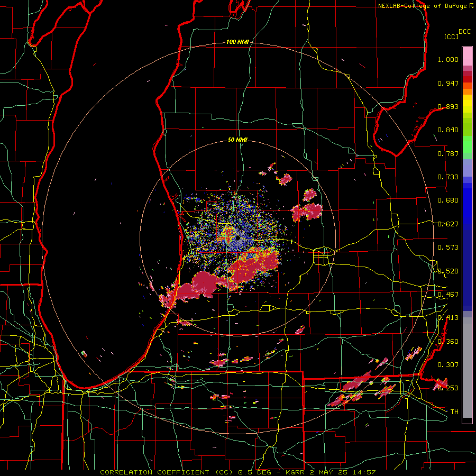Viewport: 476px width, 476px height.
Task: Select the 1.000 value on the scale
Action: tap(448, 59)
